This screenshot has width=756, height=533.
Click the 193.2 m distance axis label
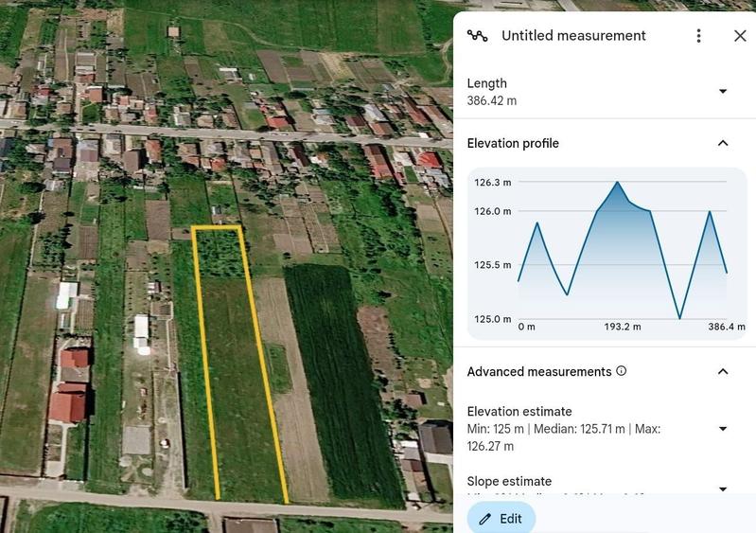623,327
